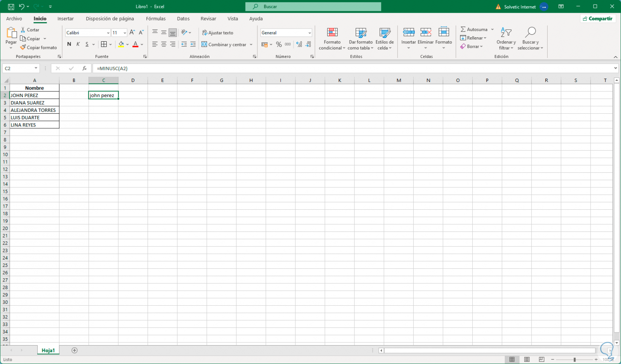621x364 pixels.
Task: Apply percent style format
Action: 279,44
